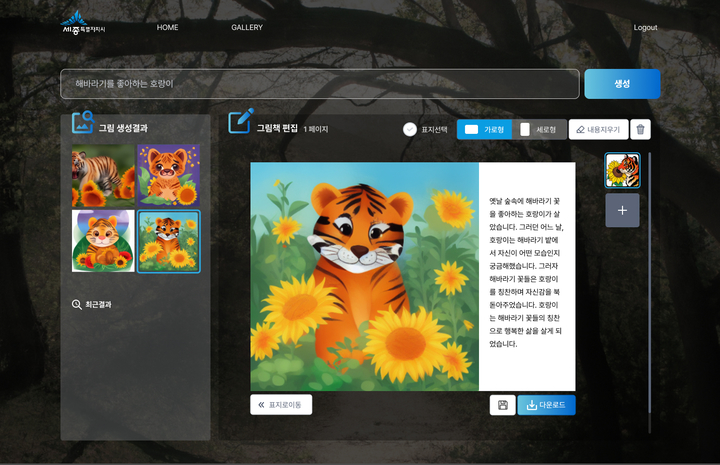Click the Sejong logo in header
This screenshot has height=465, width=720.
point(83,23)
